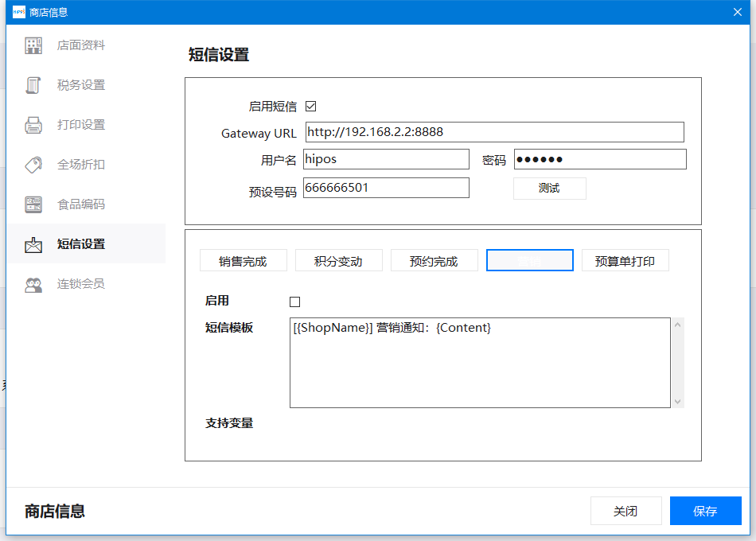Switch to the 预算单打印 tab
Screen dimensions: 756x541
click(x=625, y=261)
